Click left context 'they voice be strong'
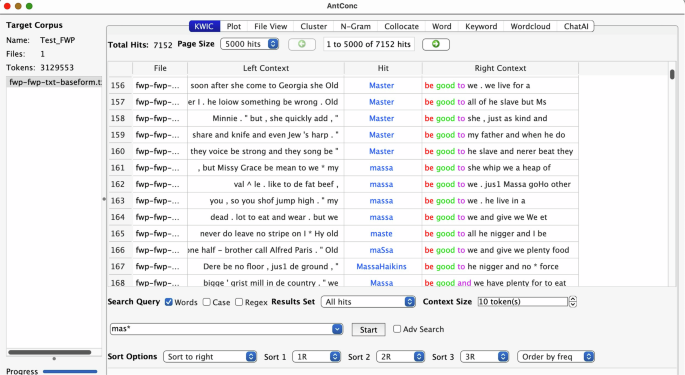Viewport: 685px width, 375px height. point(264,151)
